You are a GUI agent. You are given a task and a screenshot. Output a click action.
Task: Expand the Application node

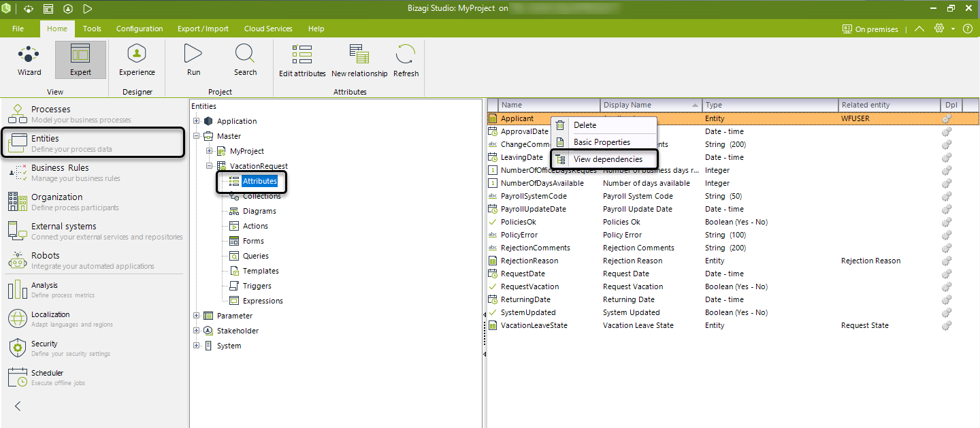[197, 121]
